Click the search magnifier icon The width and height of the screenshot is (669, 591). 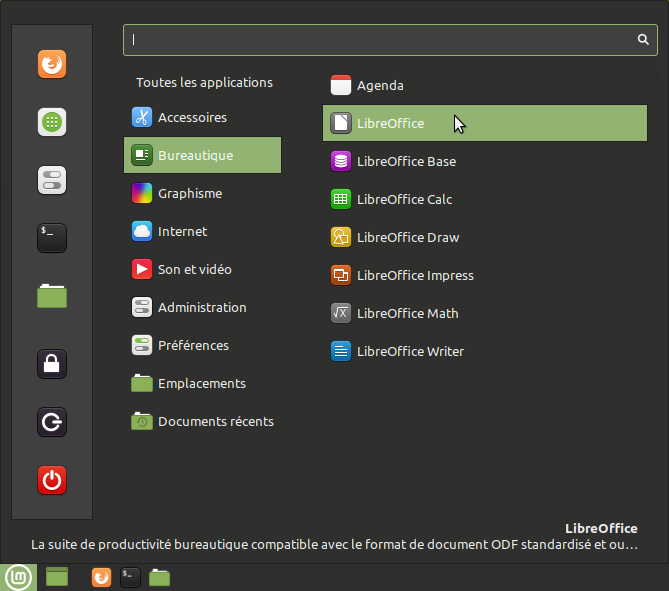click(643, 40)
